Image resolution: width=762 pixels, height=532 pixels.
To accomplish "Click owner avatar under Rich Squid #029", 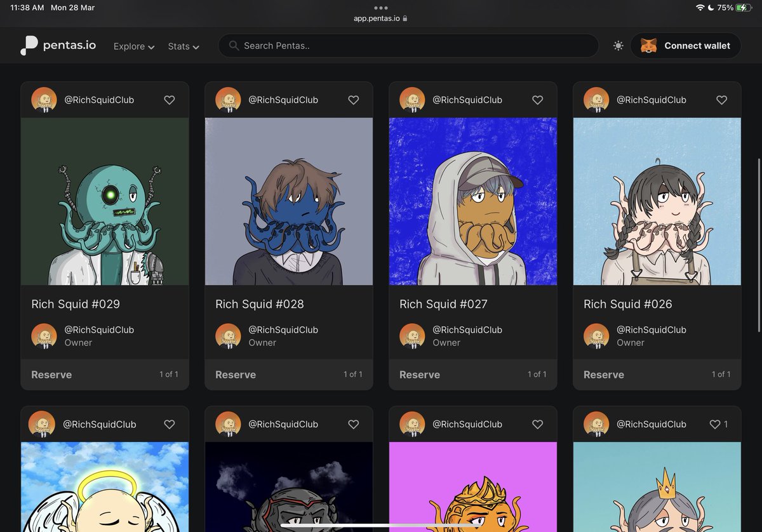I will point(44,336).
